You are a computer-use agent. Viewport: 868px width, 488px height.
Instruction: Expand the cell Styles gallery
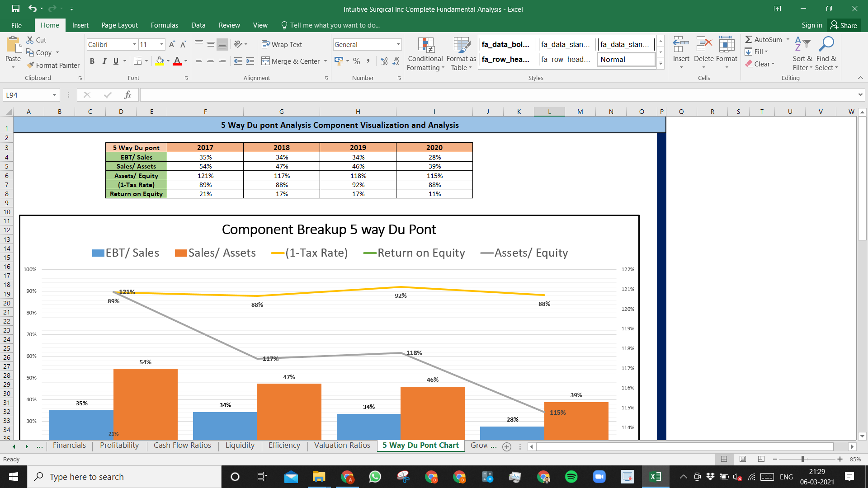pyautogui.click(x=660, y=64)
